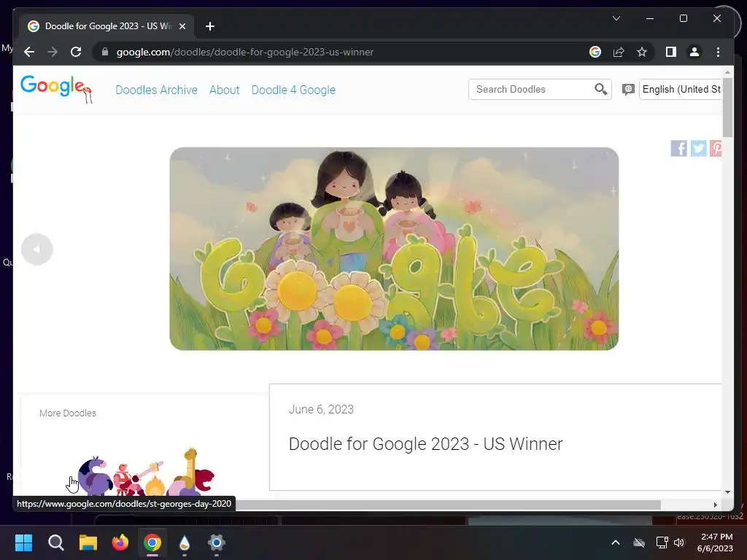Open the Doodles Archive link
The image size is (747, 560).
click(x=156, y=90)
